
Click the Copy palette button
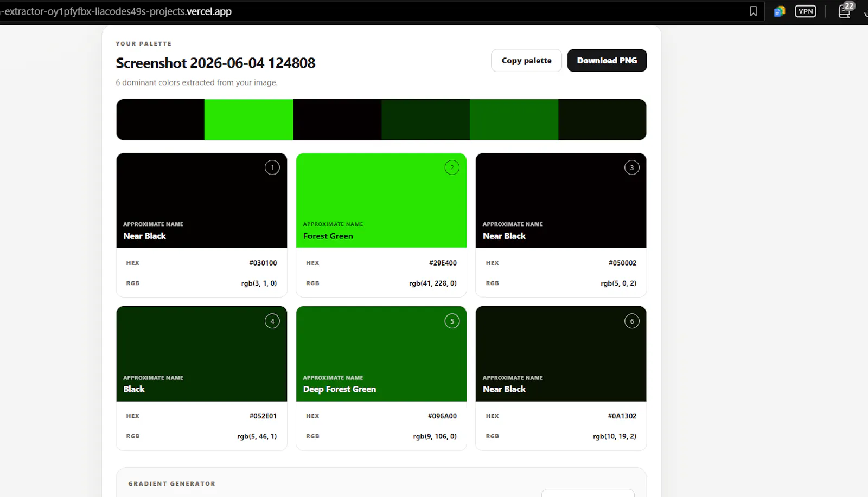[526, 61]
